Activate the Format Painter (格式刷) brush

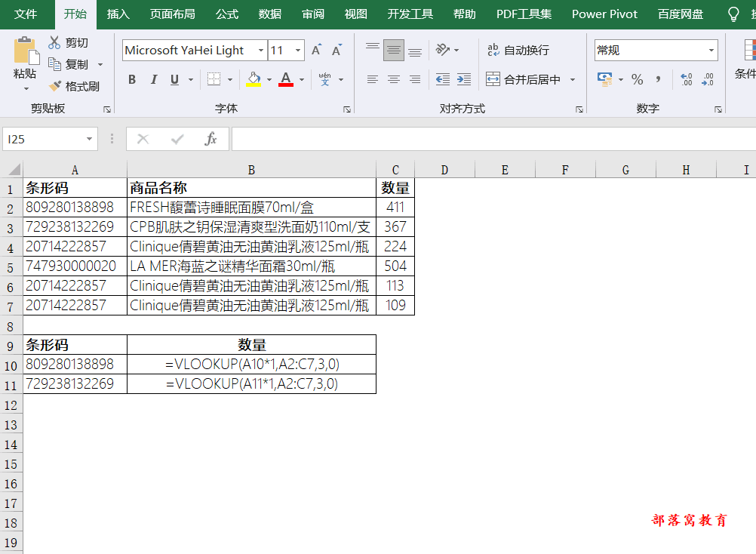[55, 86]
